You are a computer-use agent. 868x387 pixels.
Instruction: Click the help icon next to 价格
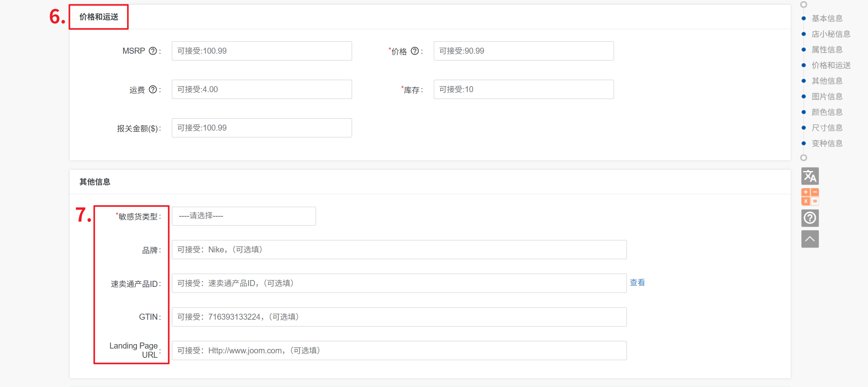click(415, 51)
